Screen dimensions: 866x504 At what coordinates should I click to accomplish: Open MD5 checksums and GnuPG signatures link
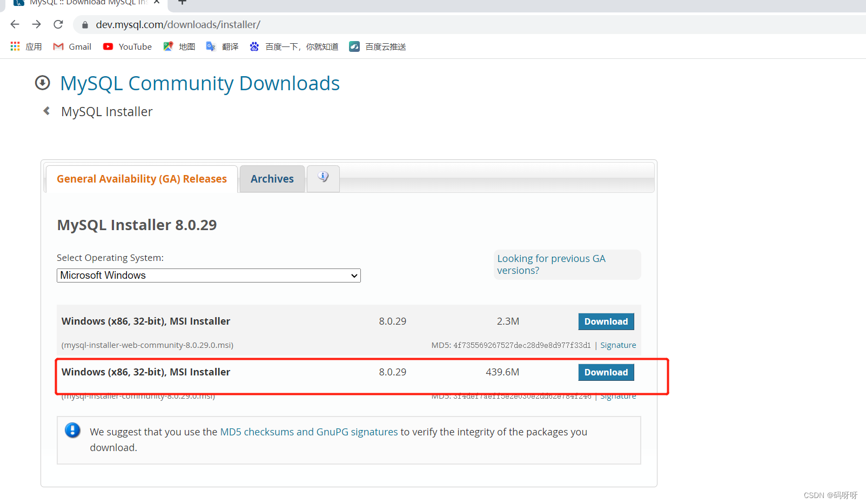309,432
